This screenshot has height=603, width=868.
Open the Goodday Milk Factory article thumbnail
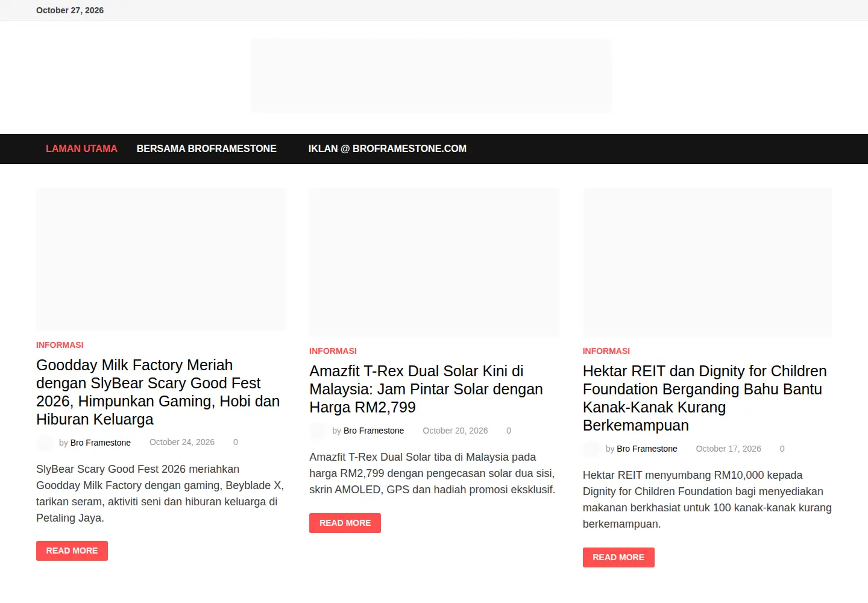(x=161, y=259)
